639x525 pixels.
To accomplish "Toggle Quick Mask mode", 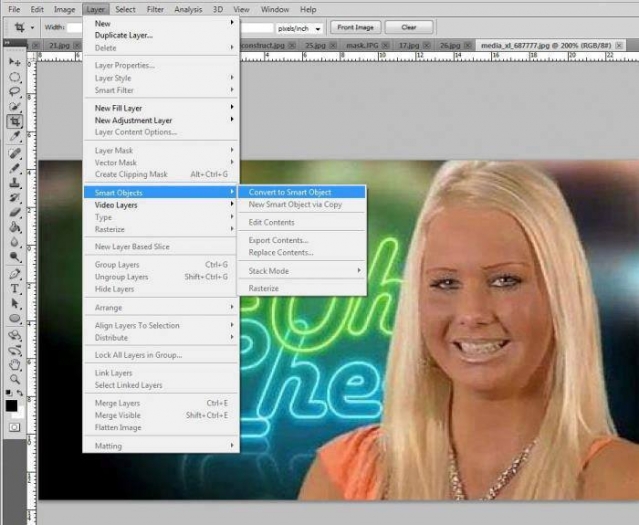I will tap(15, 427).
